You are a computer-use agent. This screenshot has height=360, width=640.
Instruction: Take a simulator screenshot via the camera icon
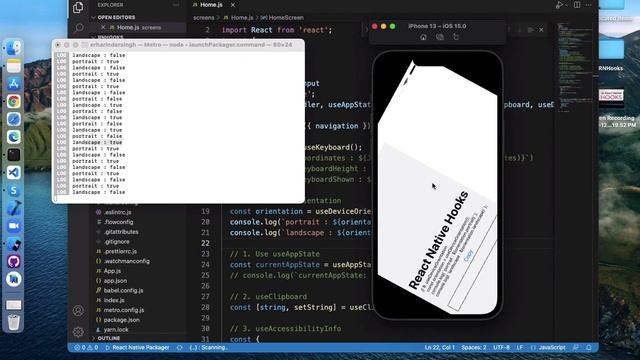coord(440,37)
